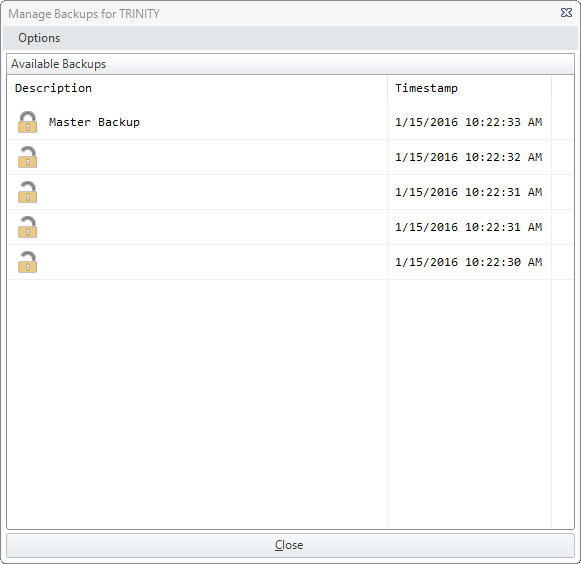
Task: Click the Available Backups panel header
Action: pos(290,64)
